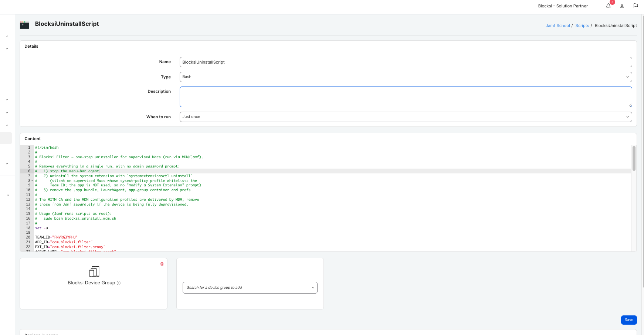Click the 'Description' field label

click(x=159, y=91)
